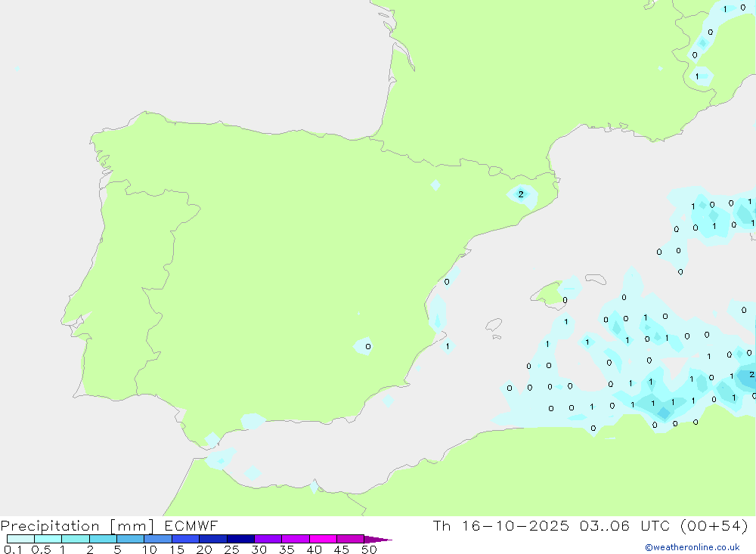Select the 35 to 40 mm purple swatch

pos(296,539)
